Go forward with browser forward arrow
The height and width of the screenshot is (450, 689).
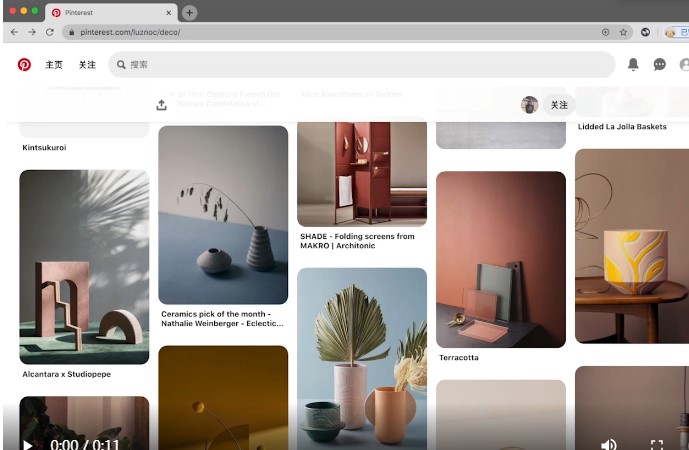click(x=32, y=32)
